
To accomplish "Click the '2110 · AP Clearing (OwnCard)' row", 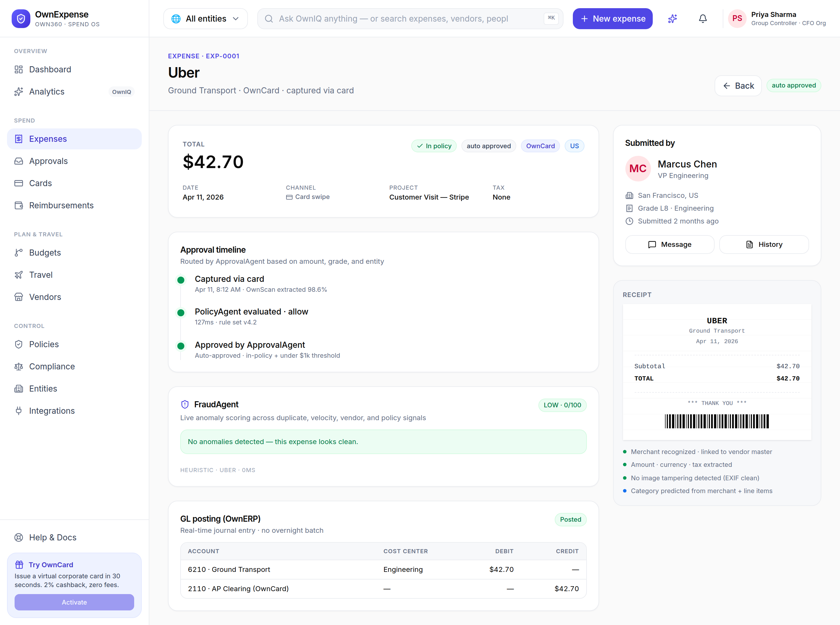I will (383, 589).
